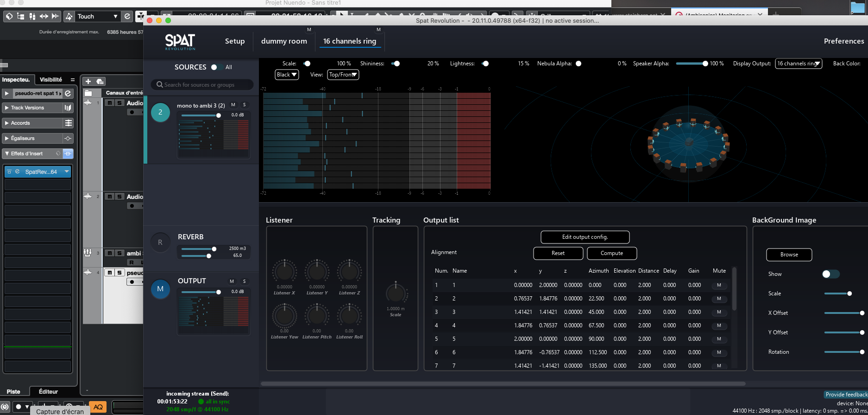
Task: Switch to the dummy room tab
Action: coord(284,41)
